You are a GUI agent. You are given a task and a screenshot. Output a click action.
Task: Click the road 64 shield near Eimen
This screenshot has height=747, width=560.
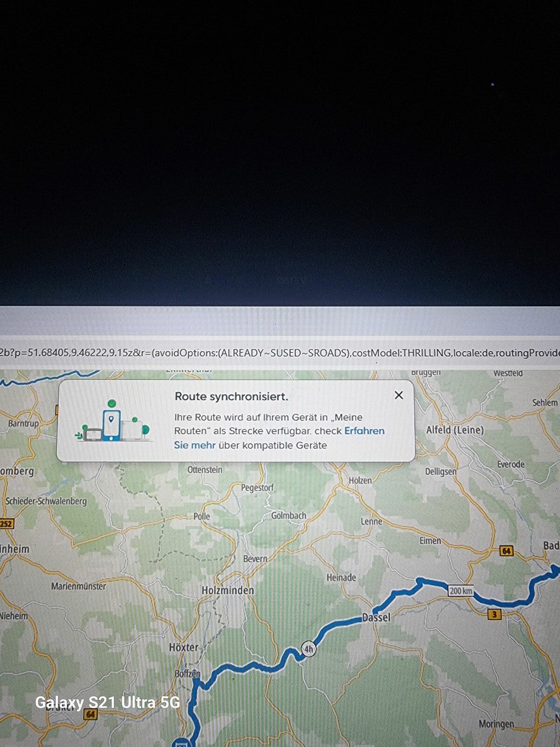tap(506, 551)
